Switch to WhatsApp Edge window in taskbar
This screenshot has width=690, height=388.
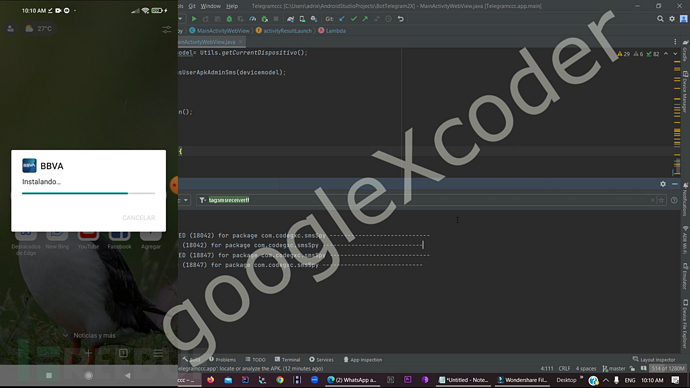[x=352, y=380]
